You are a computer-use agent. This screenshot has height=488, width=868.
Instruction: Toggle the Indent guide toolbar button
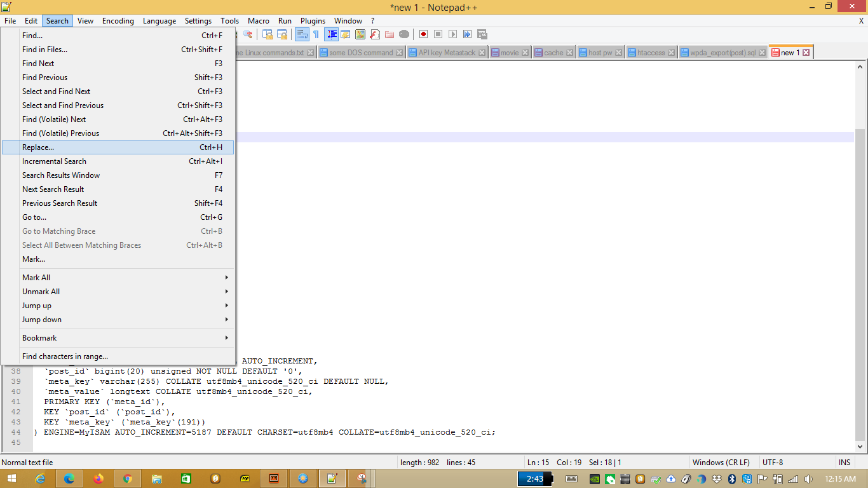point(331,34)
